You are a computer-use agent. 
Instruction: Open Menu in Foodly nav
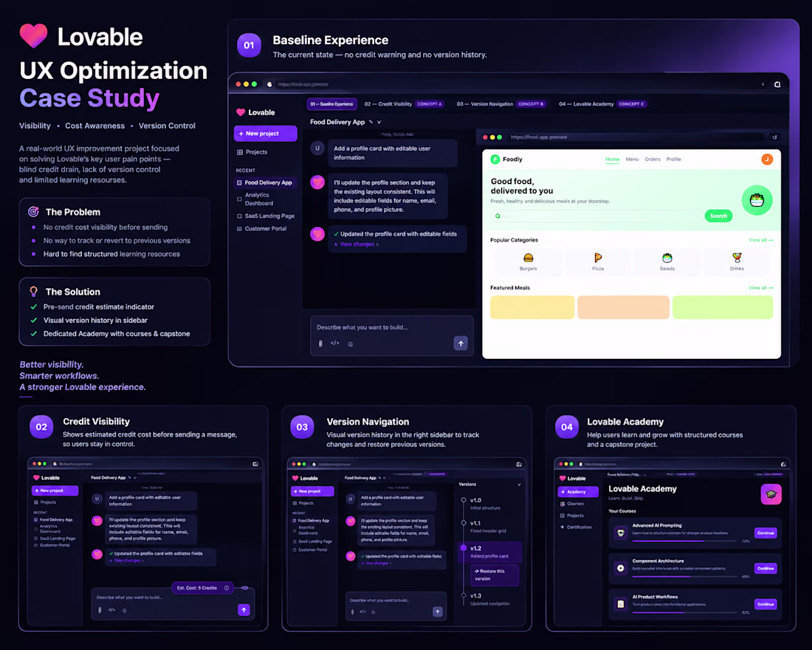point(632,159)
